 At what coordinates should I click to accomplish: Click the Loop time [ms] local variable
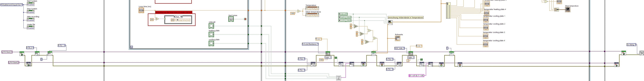tap(183, 20)
